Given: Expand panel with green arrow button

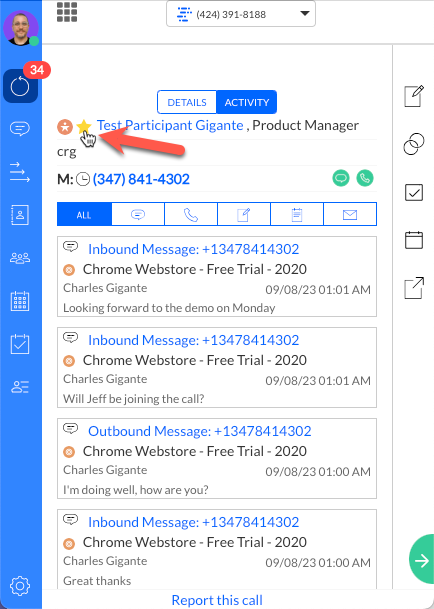Looking at the screenshot, I should click(422, 560).
